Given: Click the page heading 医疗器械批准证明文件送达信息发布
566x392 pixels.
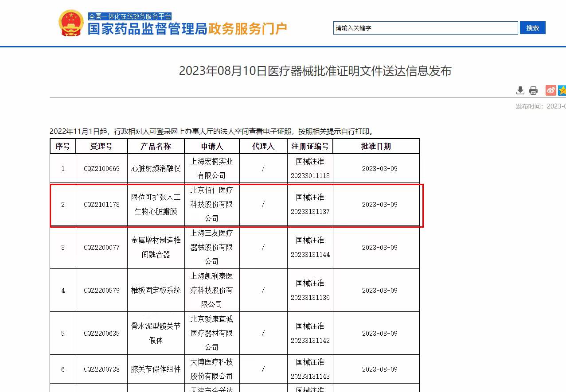Looking at the screenshot, I should (x=315, y=71).
